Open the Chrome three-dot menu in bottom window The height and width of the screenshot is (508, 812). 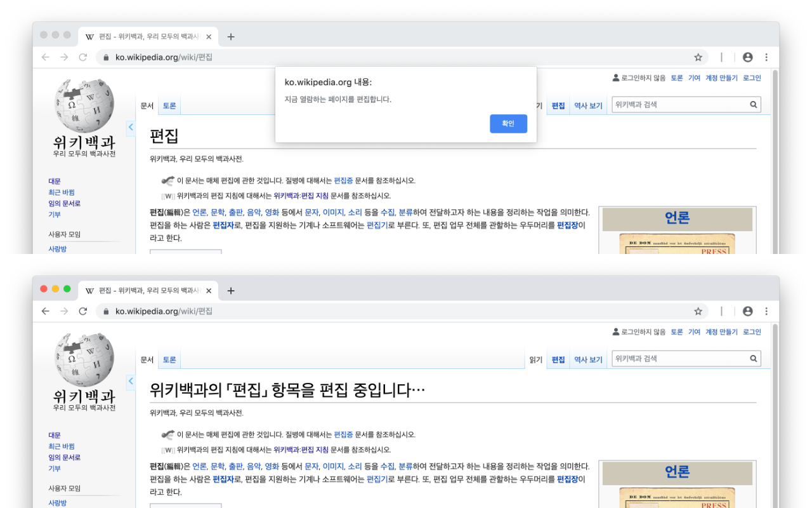coord(766,311)
